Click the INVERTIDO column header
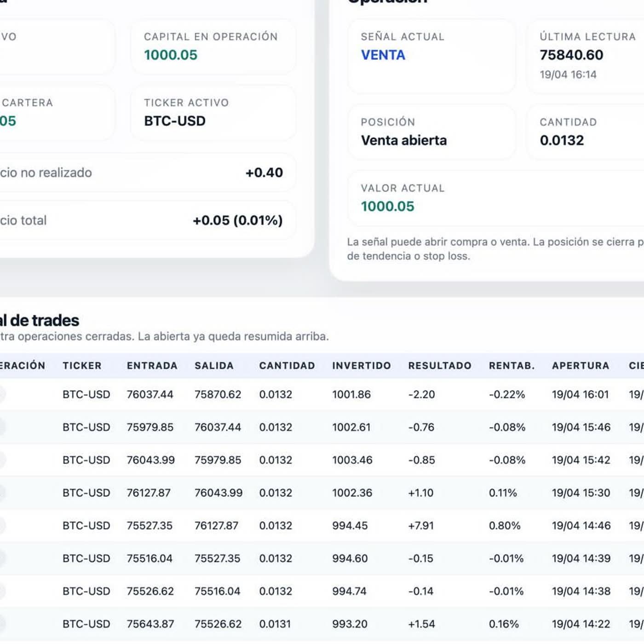Image resolution: width=644 pixels, height=644 pixels. tap(362, 366)
